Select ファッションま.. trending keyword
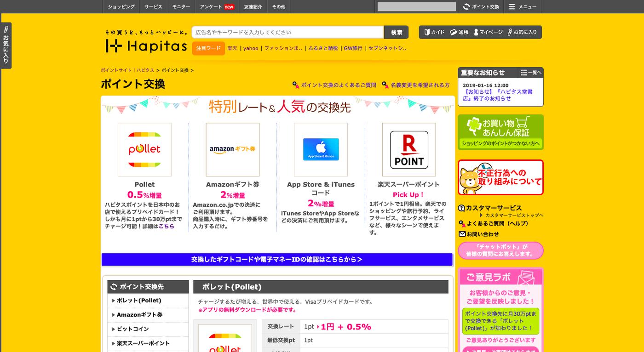Image resolution: width=644 pixels, height=352 pixels. click(x=283, y=48)
